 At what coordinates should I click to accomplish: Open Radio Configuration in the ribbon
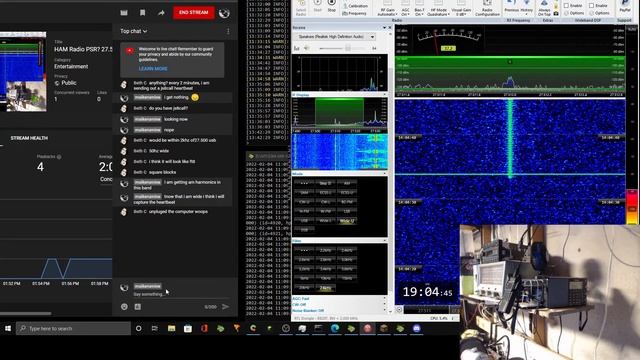click(x=487, y=7)
